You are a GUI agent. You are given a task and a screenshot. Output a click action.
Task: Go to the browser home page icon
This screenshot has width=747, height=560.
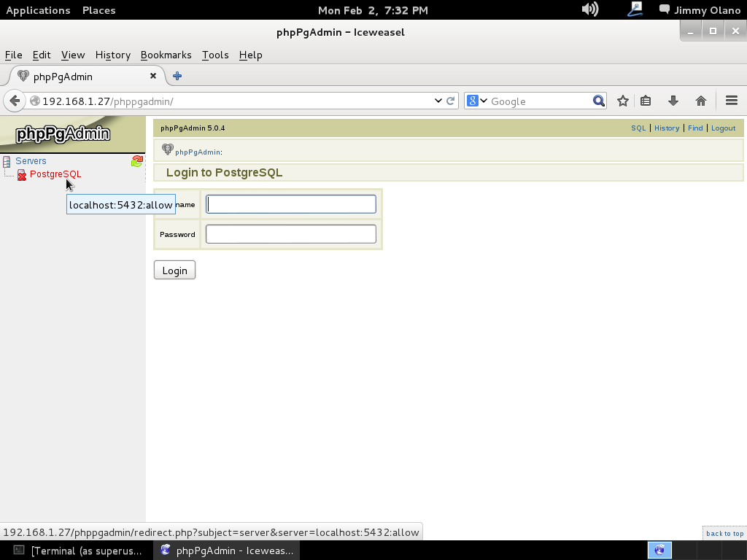click(x=700, y=101)
